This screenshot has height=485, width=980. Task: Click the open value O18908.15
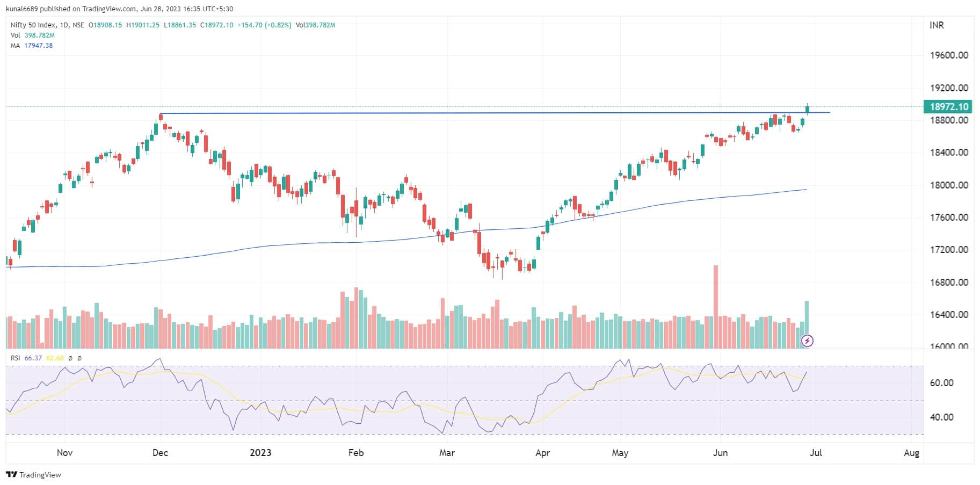[x=105, y=25]
